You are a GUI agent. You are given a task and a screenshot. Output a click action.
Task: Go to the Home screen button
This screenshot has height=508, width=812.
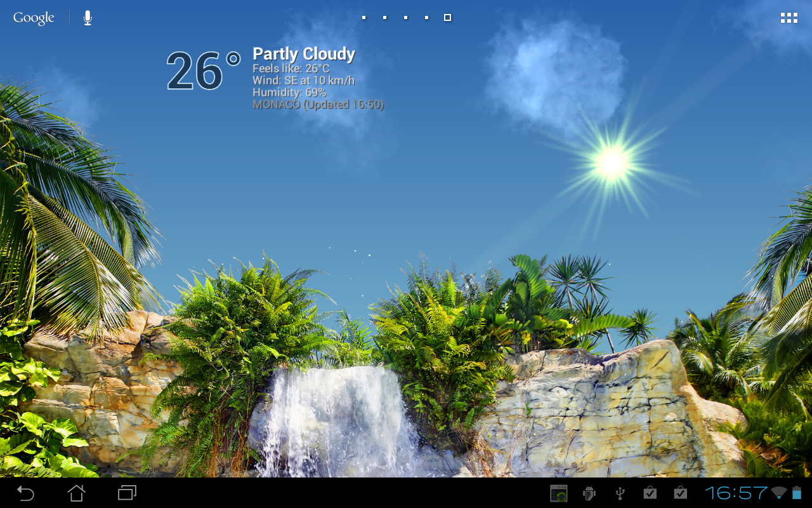pyautogui.click(x=76, y=493)
